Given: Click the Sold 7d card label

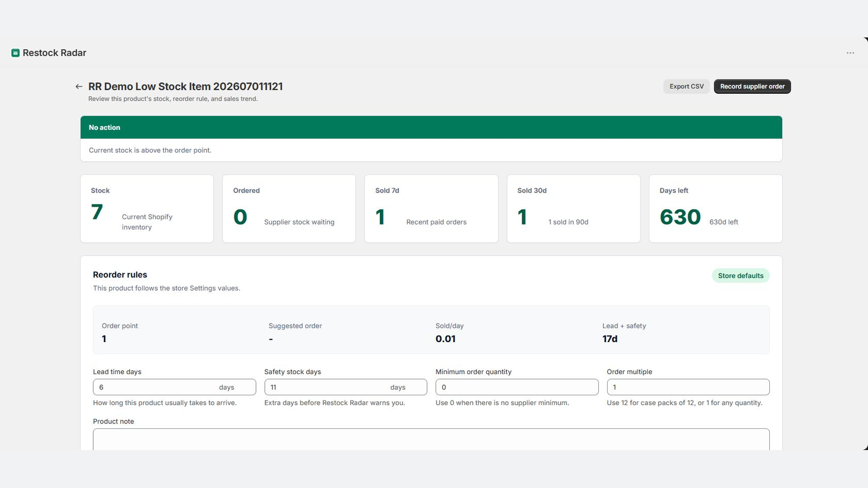Looking at the screenshot, I should 387,190.
